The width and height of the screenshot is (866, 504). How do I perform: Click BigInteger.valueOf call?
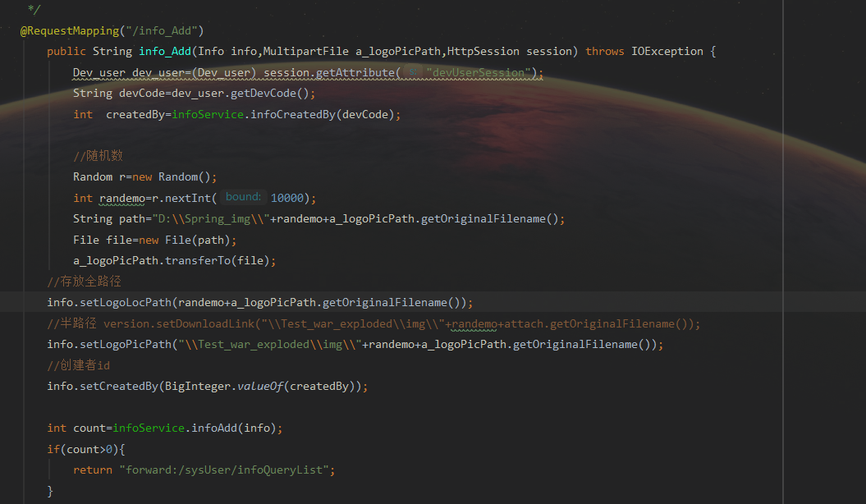click(224, 387)
